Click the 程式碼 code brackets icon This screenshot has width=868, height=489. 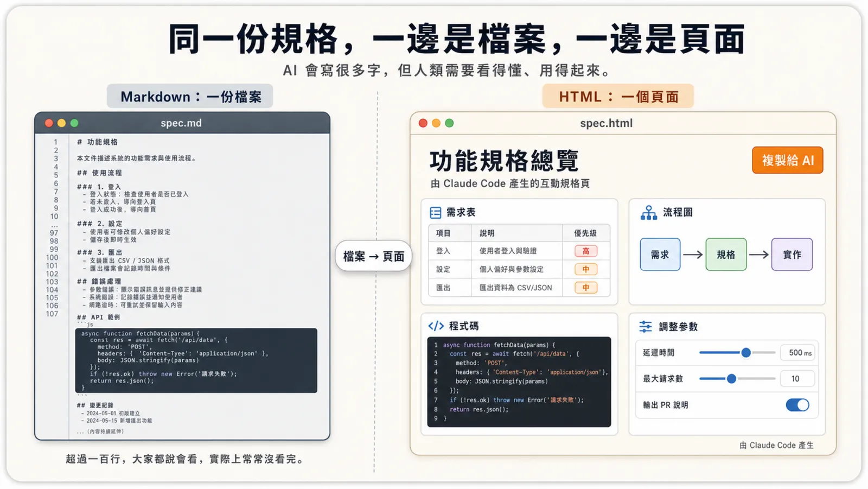(x=436, y=326)
